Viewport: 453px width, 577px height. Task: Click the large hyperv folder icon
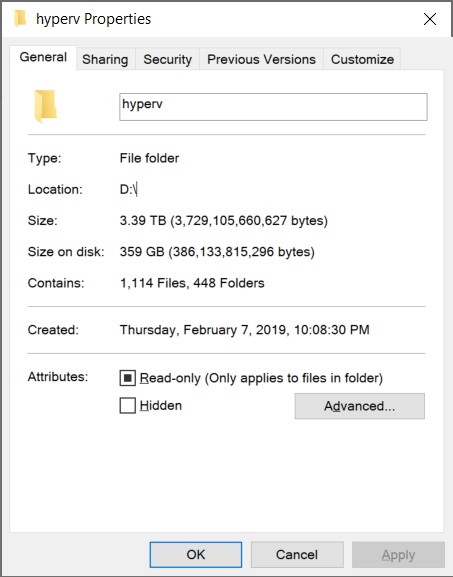coord(45,106)
